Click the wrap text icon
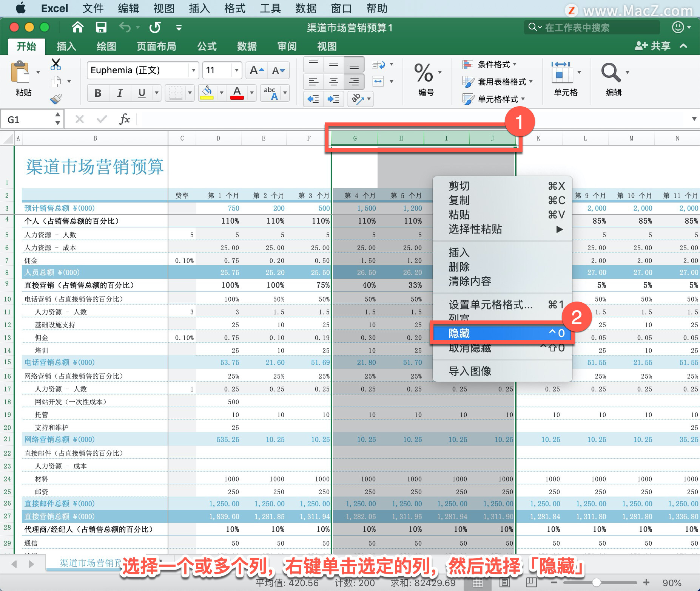The height and width of the screenshot is (591, 700). point(378,65)
